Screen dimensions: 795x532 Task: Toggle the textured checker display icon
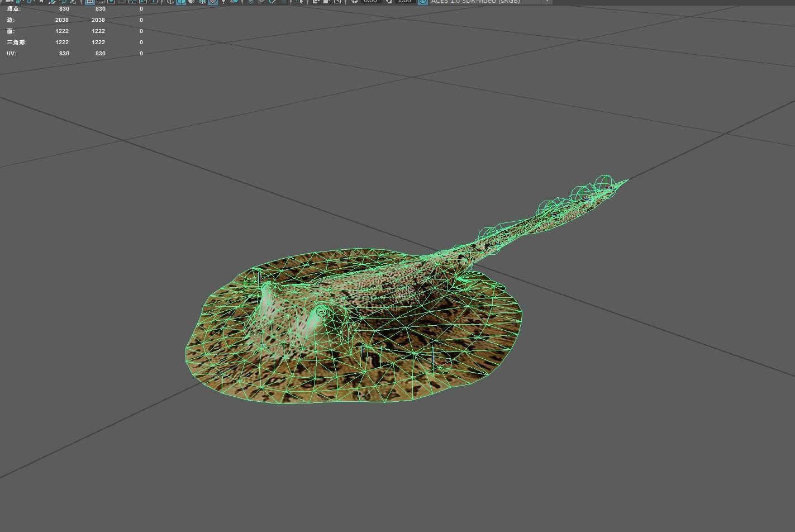pyautogui.click(x=213, y=2)
